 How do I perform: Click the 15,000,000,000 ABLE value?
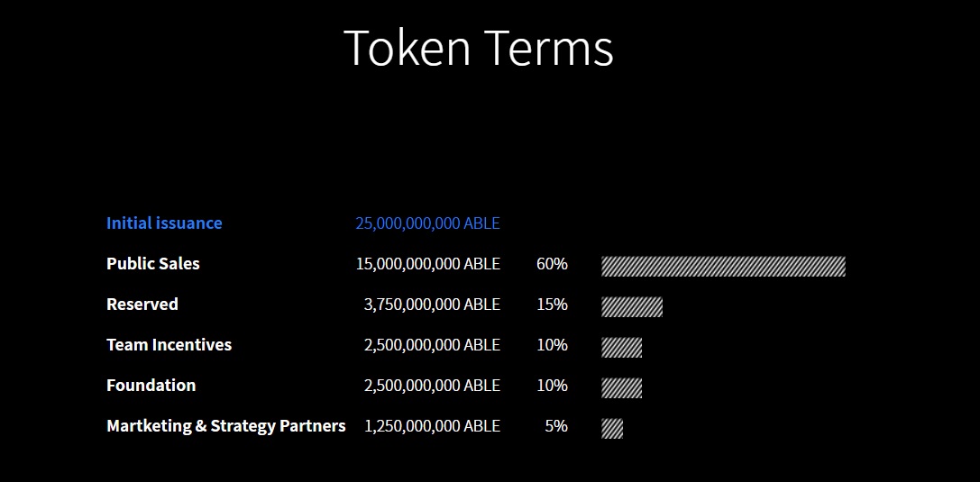click(427, 263)
